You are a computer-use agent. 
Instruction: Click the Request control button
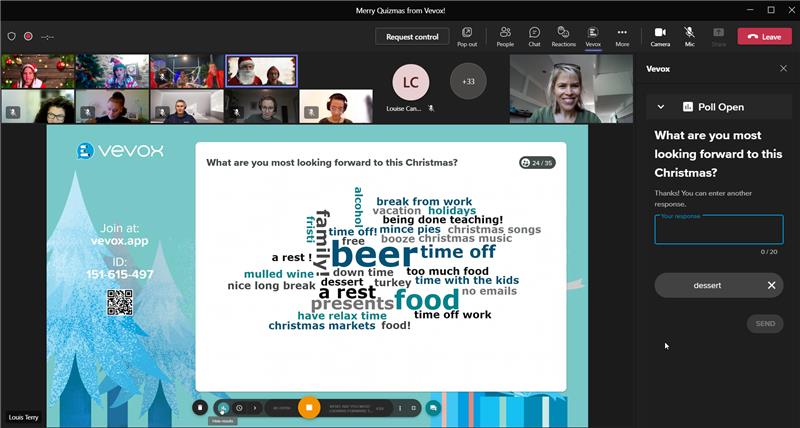[x=412, y=37]
